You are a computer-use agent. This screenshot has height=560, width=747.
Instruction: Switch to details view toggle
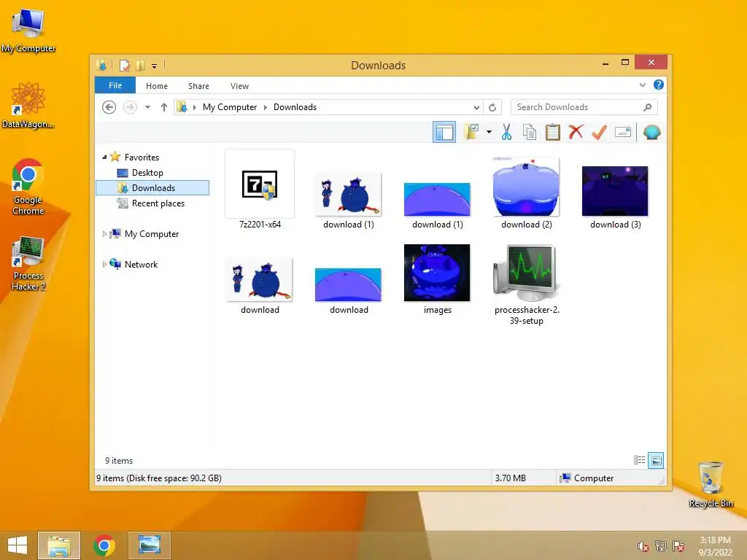tap(639, 460)
